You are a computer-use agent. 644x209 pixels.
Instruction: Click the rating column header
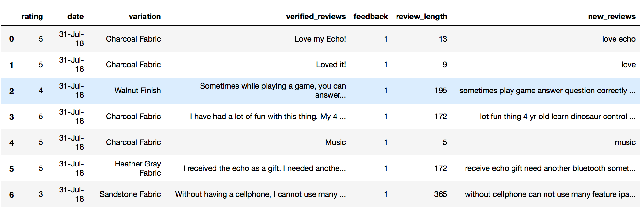pyautogui.click(x=32, y=17)
